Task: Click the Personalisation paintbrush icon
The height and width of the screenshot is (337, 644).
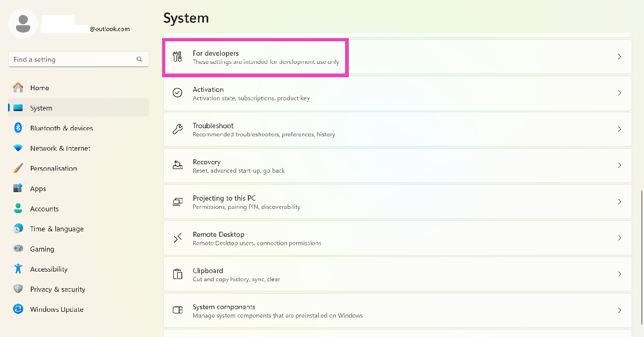Action: click(x=18, y=168)
